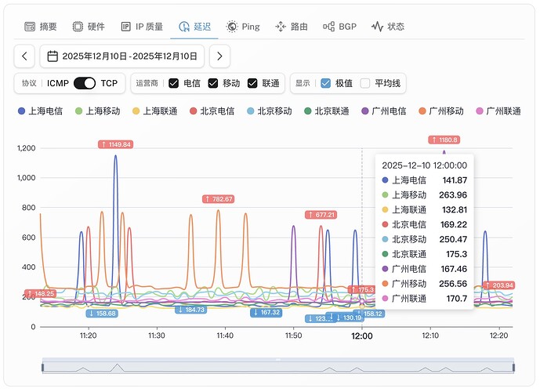Uncheck the 电信 carrier checkbox

pyautogui.click(x=173, y=83)
